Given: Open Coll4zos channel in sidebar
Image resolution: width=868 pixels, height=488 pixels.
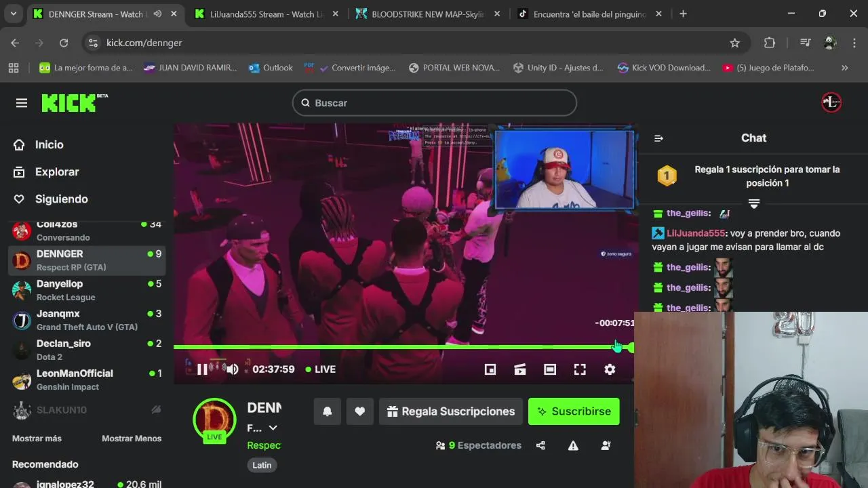Looking at the screenshot, I should [x=87, y=230].
